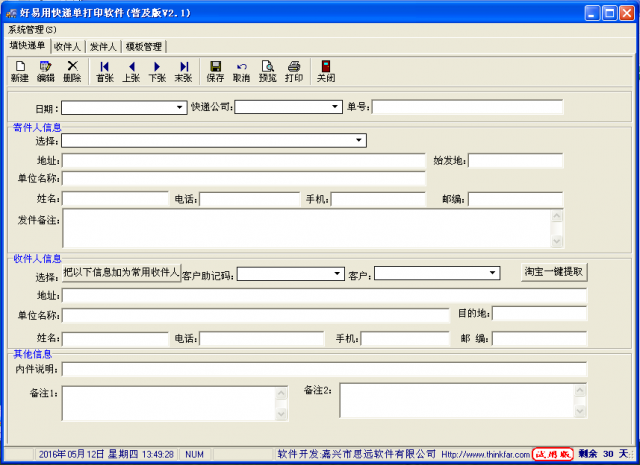The image size is (640, 465).
Task: Click the app icon in title bar
Action: click(x=11, y=13)
